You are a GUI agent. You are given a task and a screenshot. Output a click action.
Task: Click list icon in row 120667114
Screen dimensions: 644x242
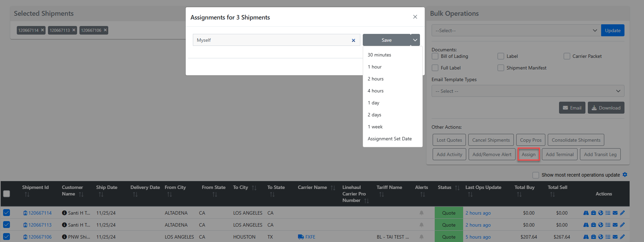click(608, 213)
